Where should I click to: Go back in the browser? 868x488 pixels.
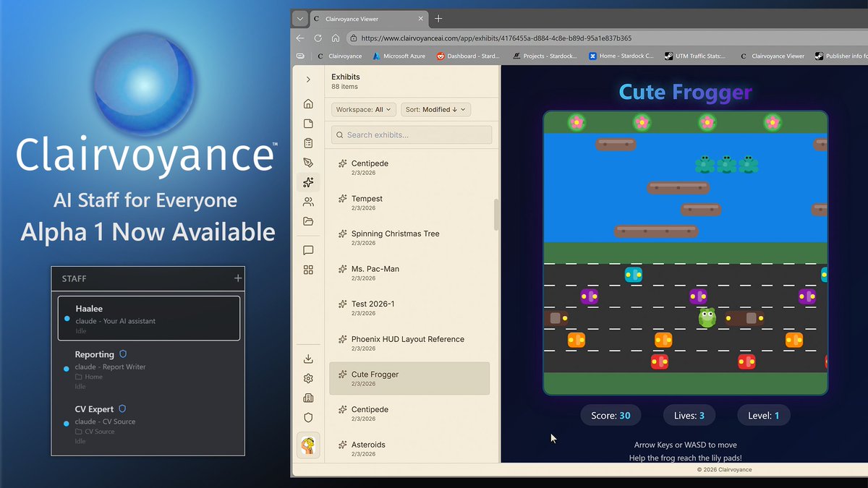coord(300,38)
